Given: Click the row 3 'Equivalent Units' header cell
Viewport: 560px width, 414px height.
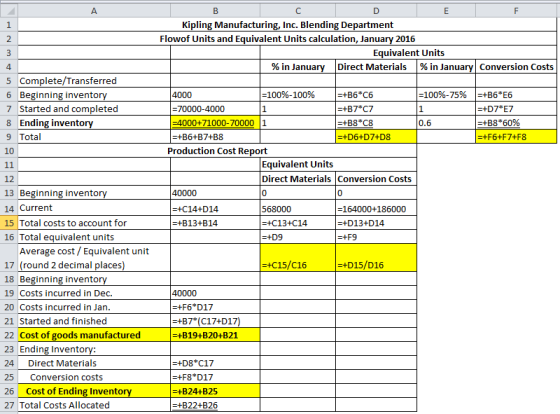Looking at the screenshot, I should (409, 53).
